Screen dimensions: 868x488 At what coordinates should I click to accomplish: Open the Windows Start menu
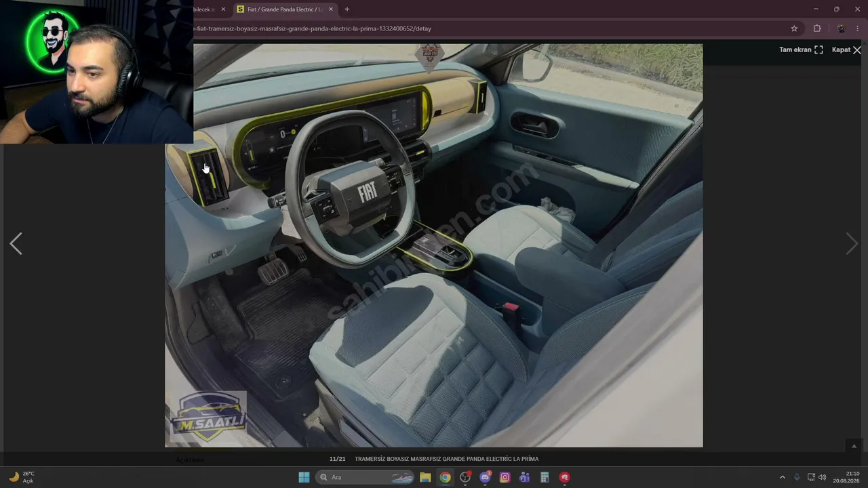coord(304,477)
